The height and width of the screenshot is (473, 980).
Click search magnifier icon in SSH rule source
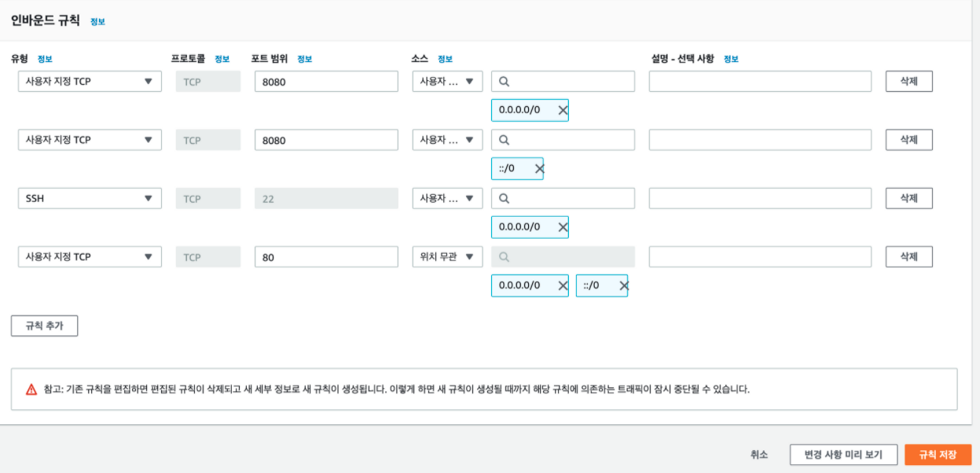(505, 198)
